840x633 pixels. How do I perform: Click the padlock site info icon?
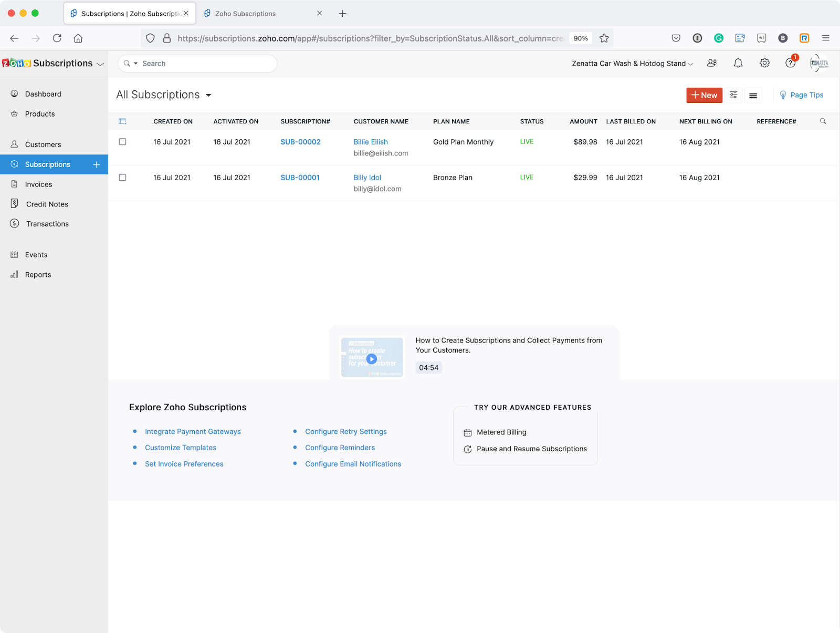167,38
